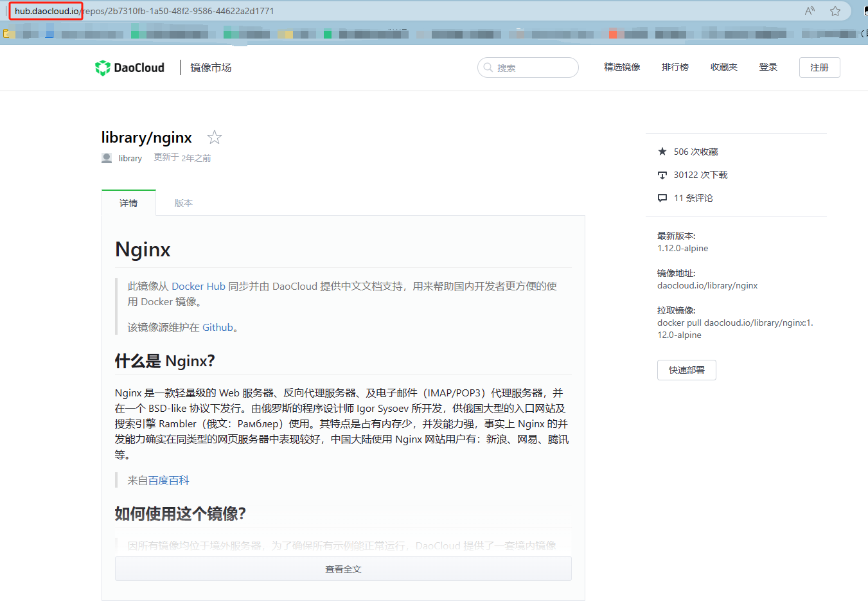This screenshot has height=611, width=868.
Task: Click the 快速部署 button
Action: [x=687, y=370]
